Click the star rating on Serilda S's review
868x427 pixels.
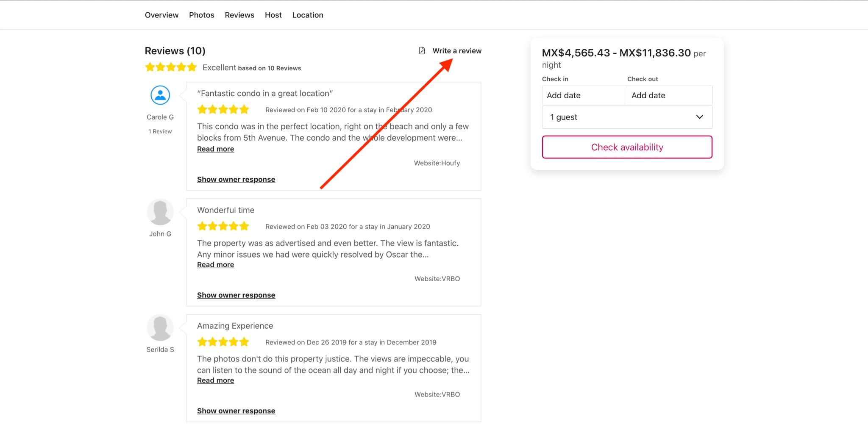click(x=223, y=341)
